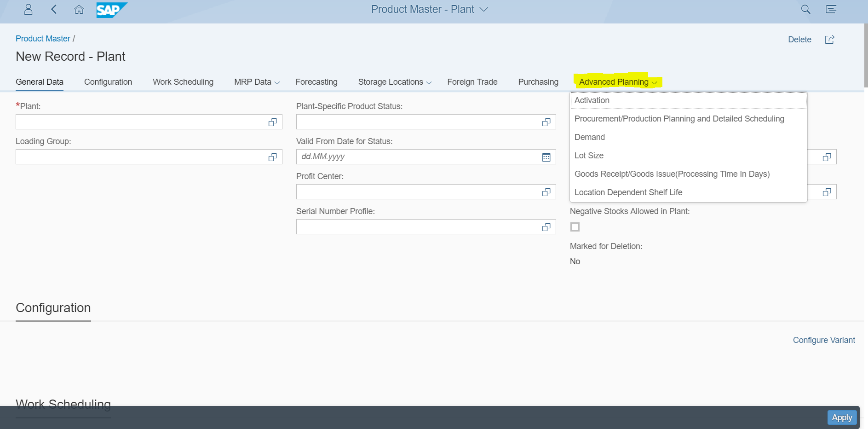Go back using the back arrow
The width and height of the screenshot is (868, 429).
54,9
